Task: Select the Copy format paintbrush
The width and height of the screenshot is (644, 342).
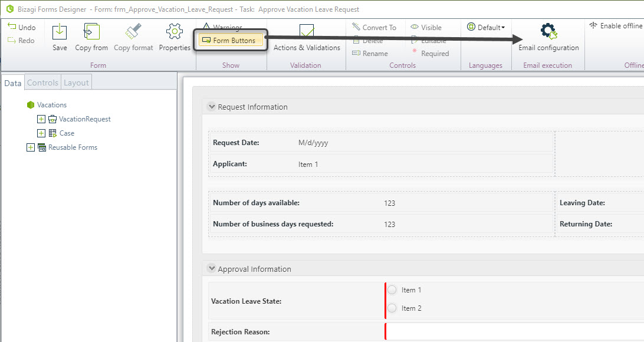Action: click(133, 32)
